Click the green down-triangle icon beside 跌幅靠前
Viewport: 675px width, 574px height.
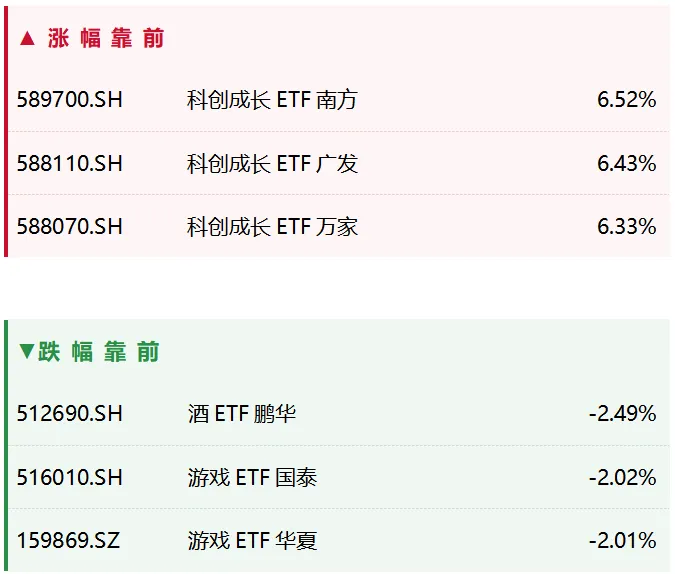point(27,351)
